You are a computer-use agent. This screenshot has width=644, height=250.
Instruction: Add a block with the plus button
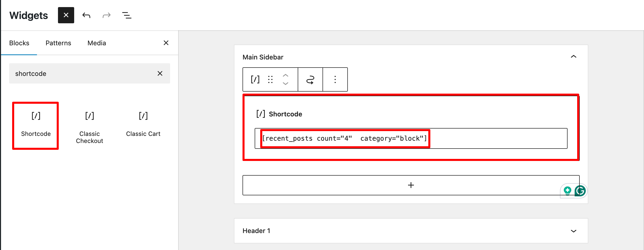pyautogui.click(x=411, y=185)
